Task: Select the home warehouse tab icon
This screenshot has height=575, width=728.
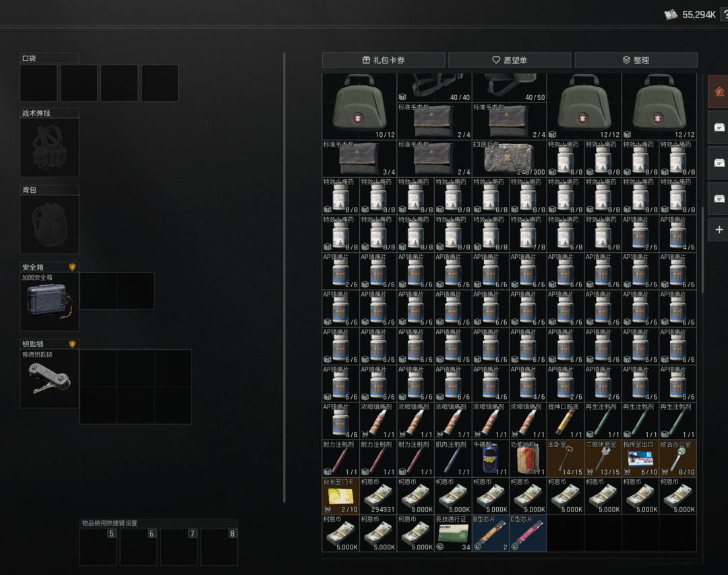Action: [719, 92]
